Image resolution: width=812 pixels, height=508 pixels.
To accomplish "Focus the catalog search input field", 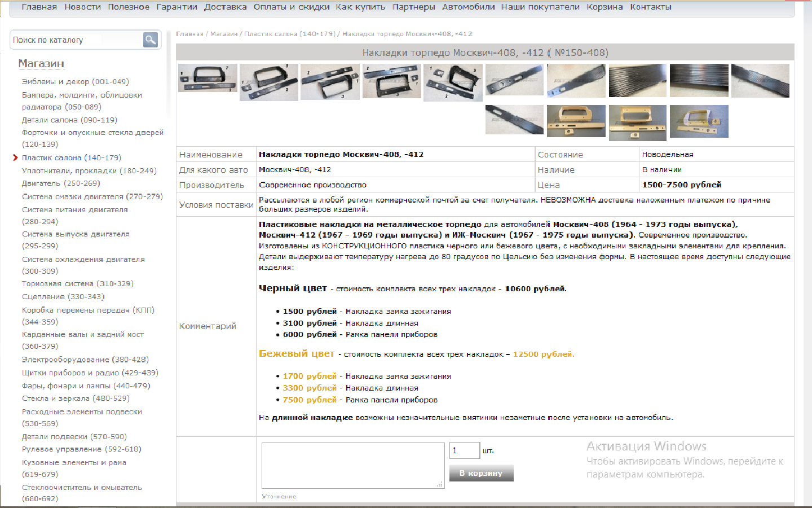I will coord(76,40).
